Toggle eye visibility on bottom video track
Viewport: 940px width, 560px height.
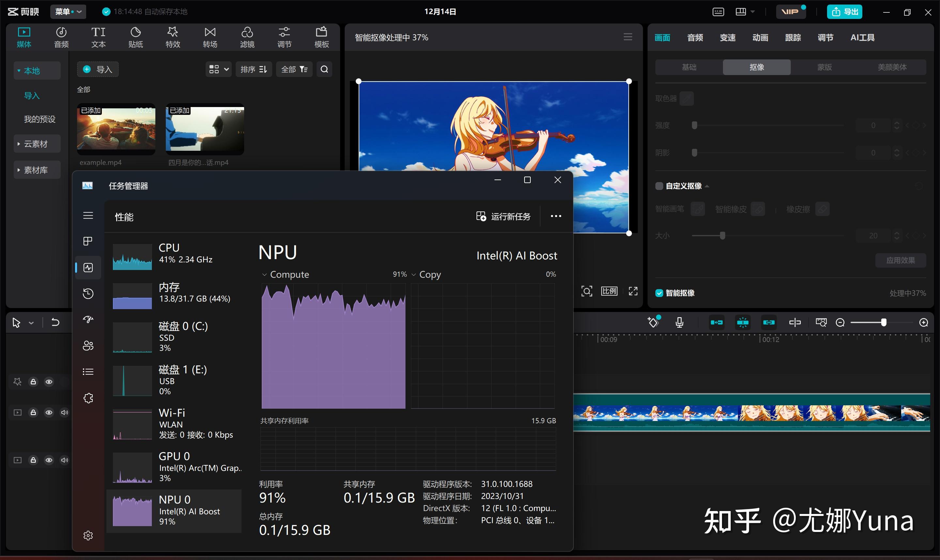pyautogui.click(x=49, y=460)
